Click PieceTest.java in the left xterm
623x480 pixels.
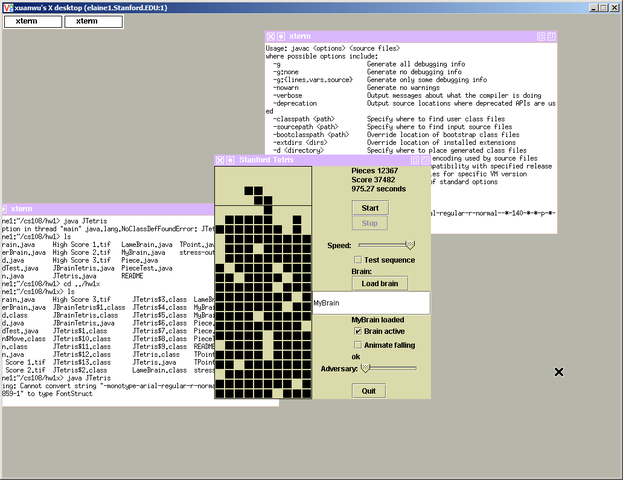point(147,268)
